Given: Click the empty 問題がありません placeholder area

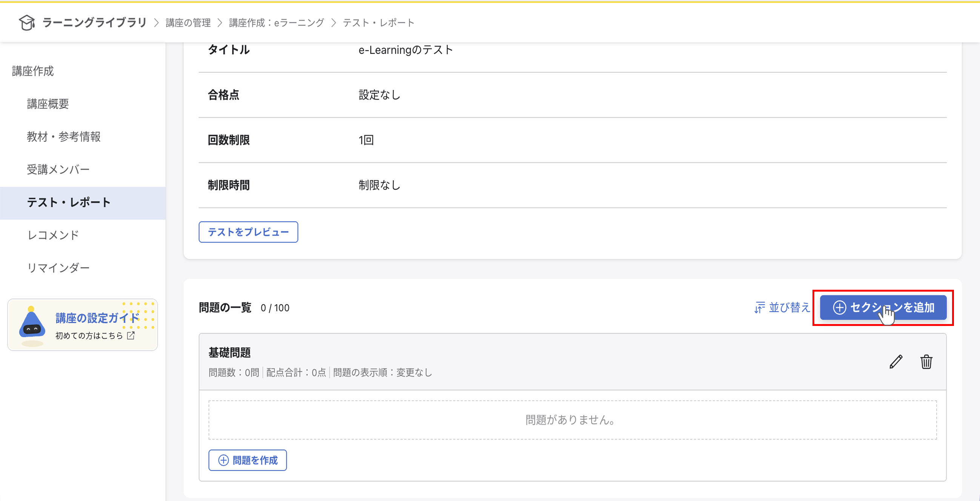Looking at the screenshot, I should click(569, 420).
